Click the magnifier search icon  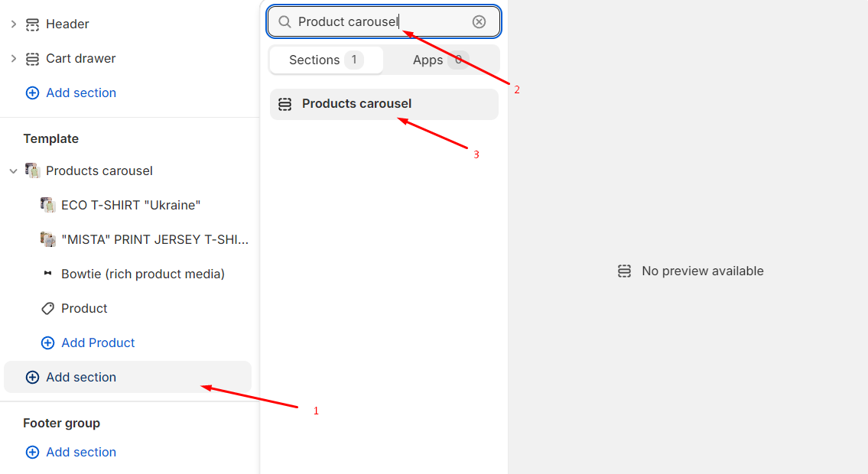pos(284,22)
